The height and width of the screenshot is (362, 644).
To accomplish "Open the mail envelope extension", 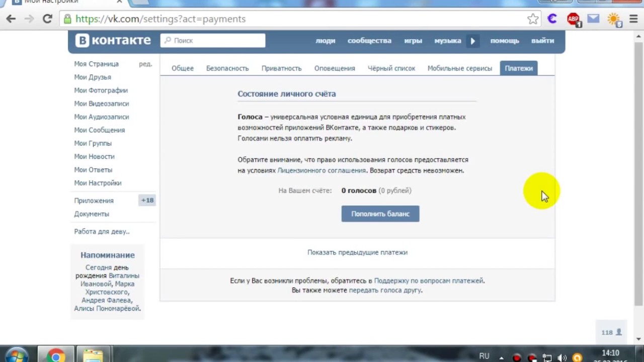I will [593, 19].
